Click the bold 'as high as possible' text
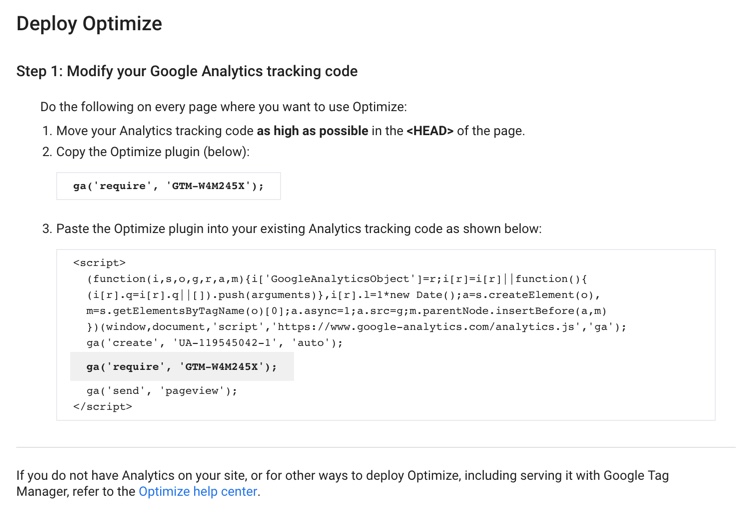Viewport: 738px width, 531px height. (x=313, y=131)
